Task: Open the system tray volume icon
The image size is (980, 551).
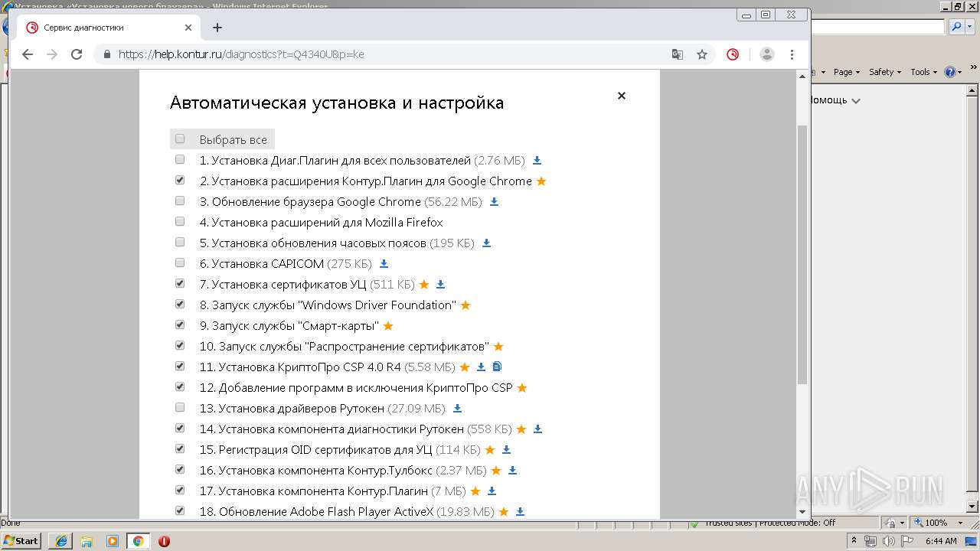Action: [888, 541]
